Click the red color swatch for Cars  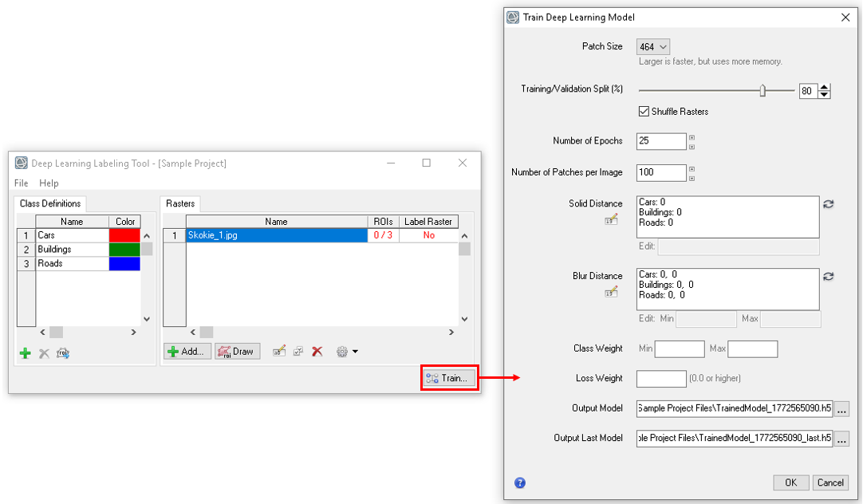point(124,235)
